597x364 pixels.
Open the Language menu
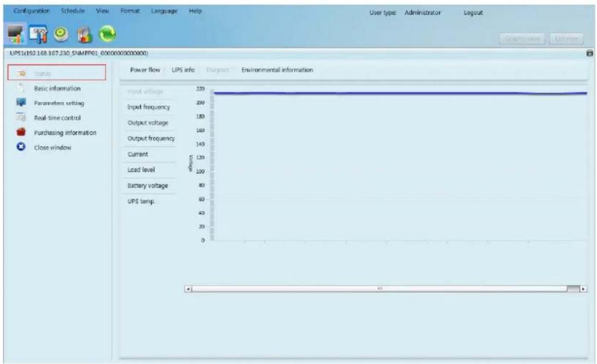(164, 11)
